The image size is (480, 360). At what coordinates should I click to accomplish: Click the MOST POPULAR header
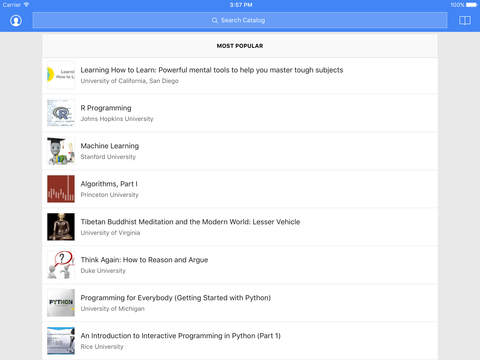240,46
